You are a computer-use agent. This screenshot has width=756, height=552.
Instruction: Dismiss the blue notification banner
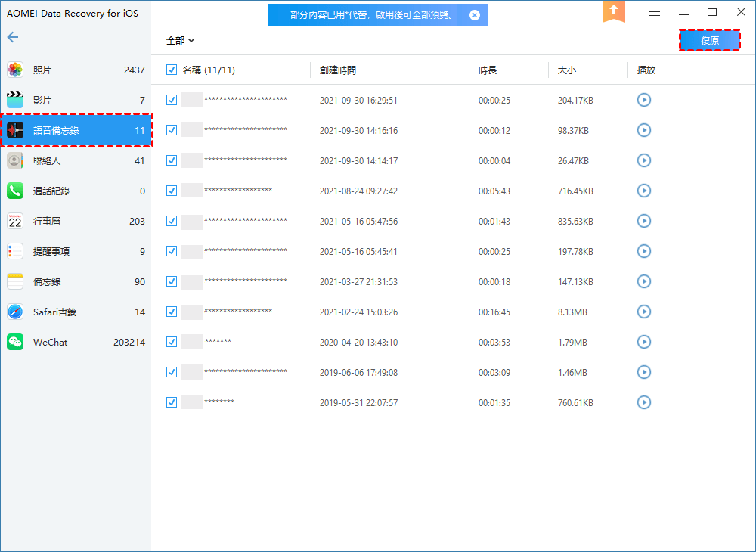pos(475,15)
